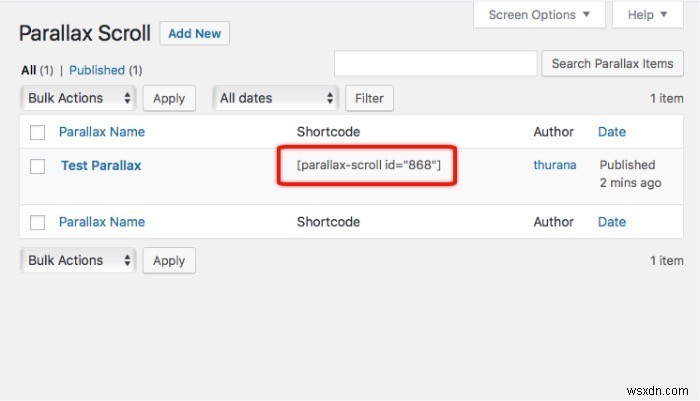
Task: Click the search input field
Action: click(x=435, y=64)
